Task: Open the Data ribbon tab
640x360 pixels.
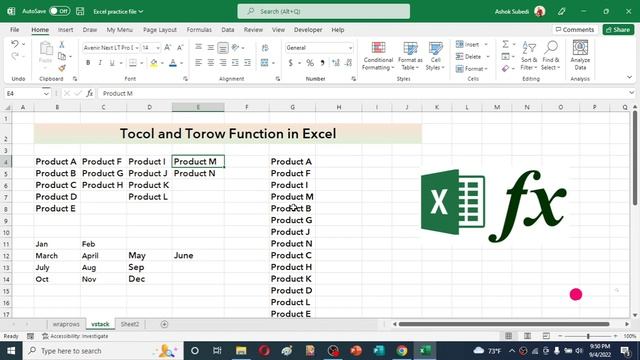Action: coord(228,30)
